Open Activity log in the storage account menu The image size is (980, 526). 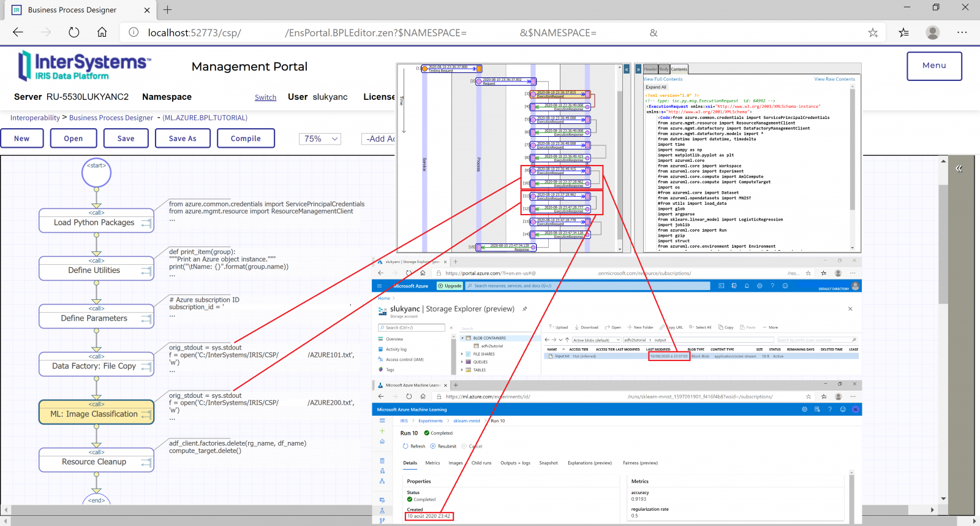[396, 349]
